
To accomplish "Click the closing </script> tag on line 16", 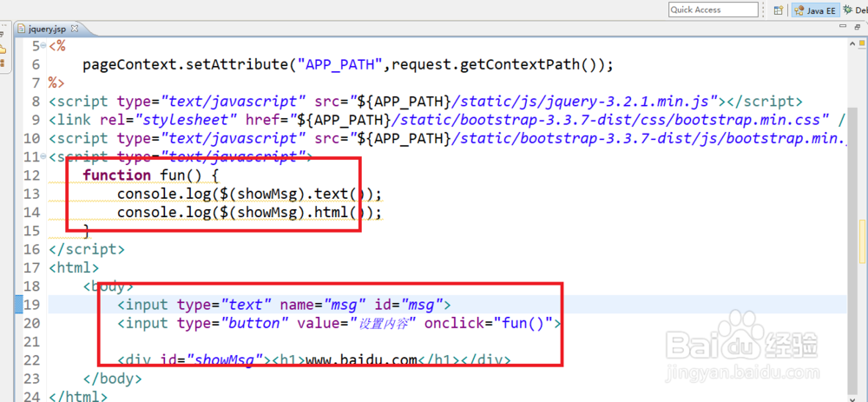I will click(x=86, y=249).
